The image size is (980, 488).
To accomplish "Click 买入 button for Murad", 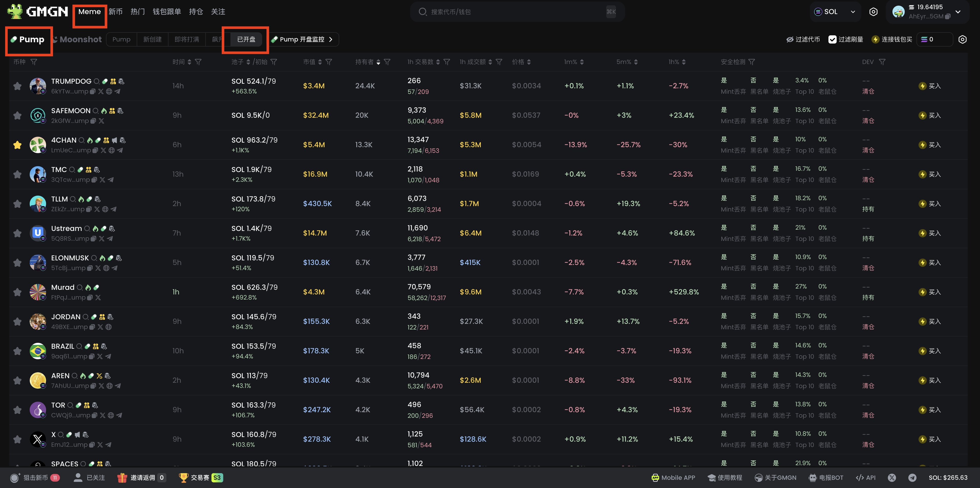I will point(929,292).
